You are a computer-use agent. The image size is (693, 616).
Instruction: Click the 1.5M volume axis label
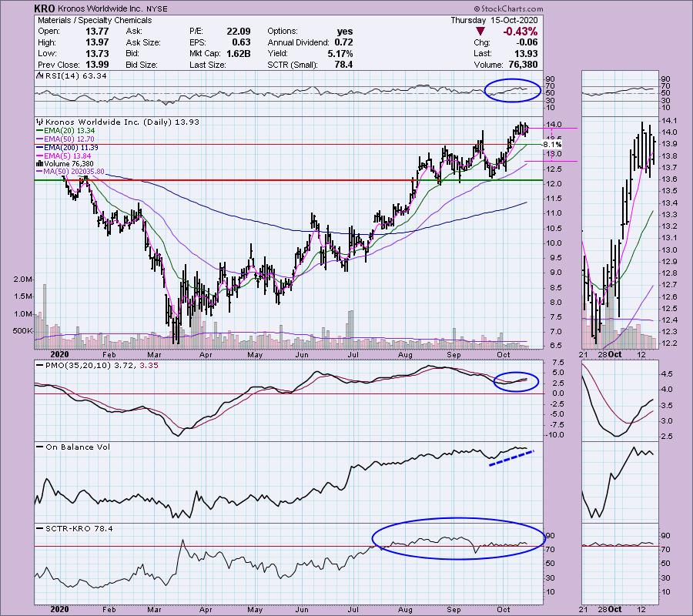click(x=23, y=296)
